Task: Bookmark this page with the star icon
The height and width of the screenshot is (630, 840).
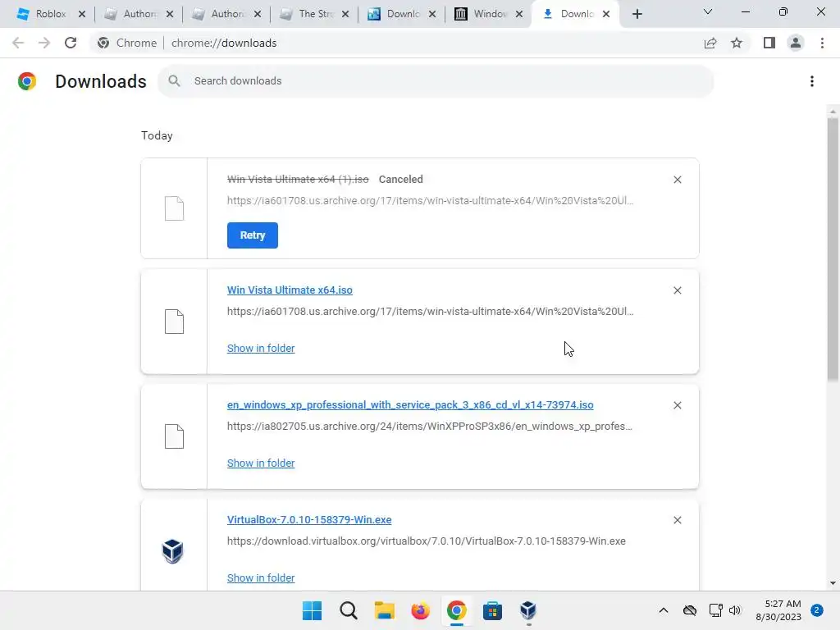Action: 737,43
